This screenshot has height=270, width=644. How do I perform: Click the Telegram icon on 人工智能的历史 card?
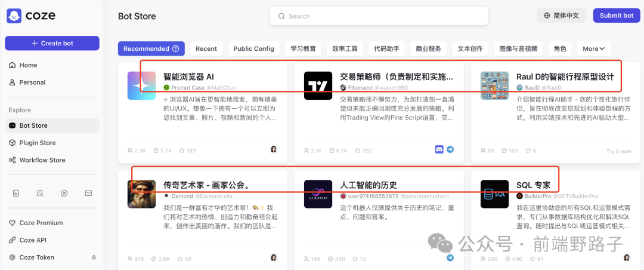pos(450,257)
